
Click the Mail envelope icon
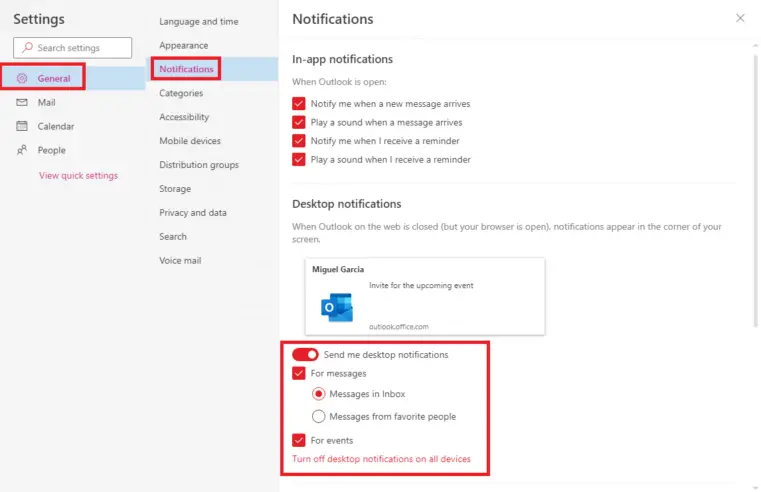(22, 102)
